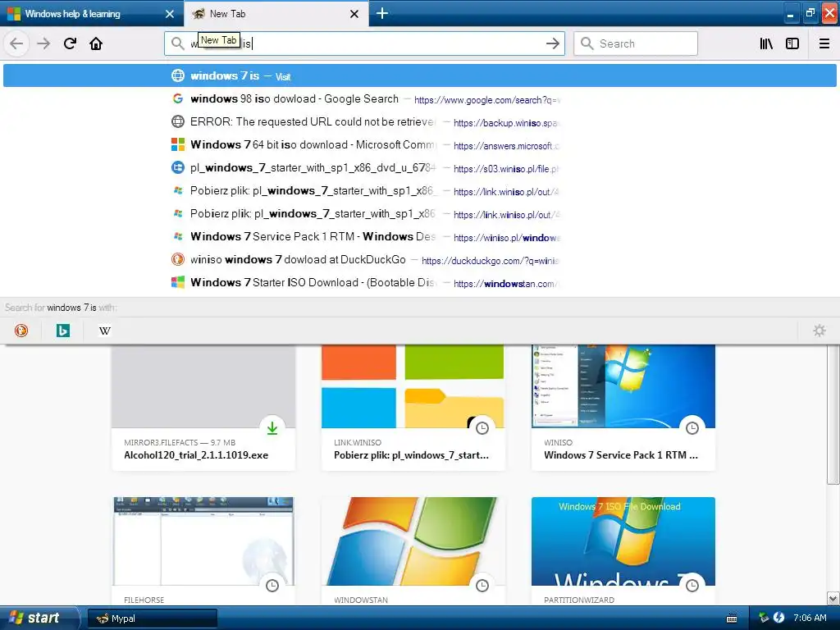
Task: Search with Wikipedia engine icon
Action: coord(104,331)
